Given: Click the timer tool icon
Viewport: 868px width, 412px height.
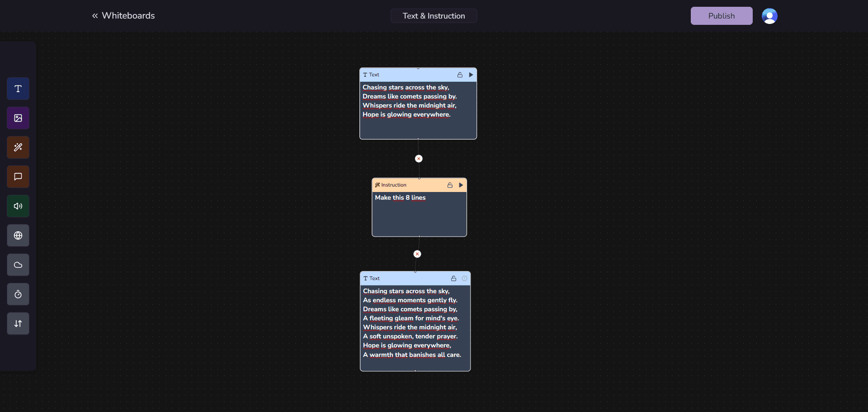Looking at the screenshot, I should point(18,295).
